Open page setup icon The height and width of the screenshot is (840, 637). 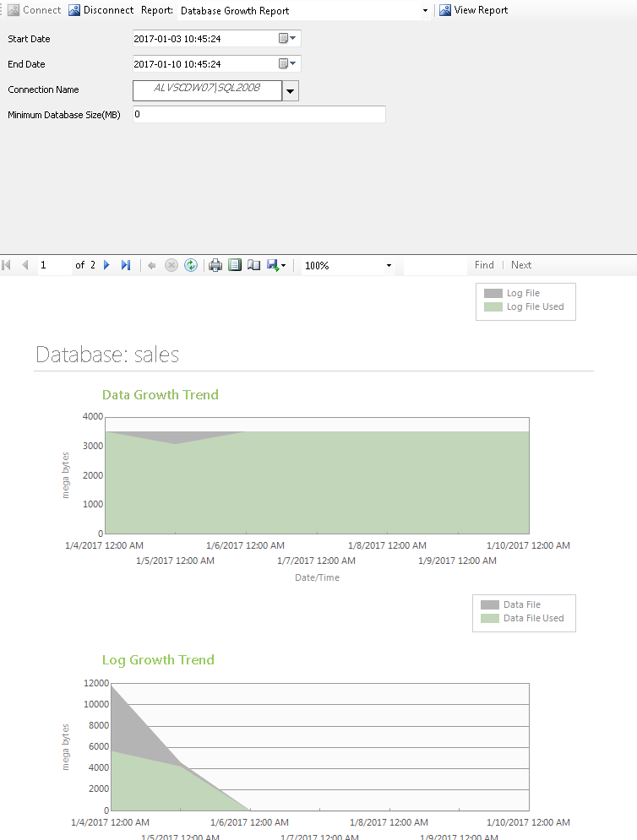pos(253,265)
